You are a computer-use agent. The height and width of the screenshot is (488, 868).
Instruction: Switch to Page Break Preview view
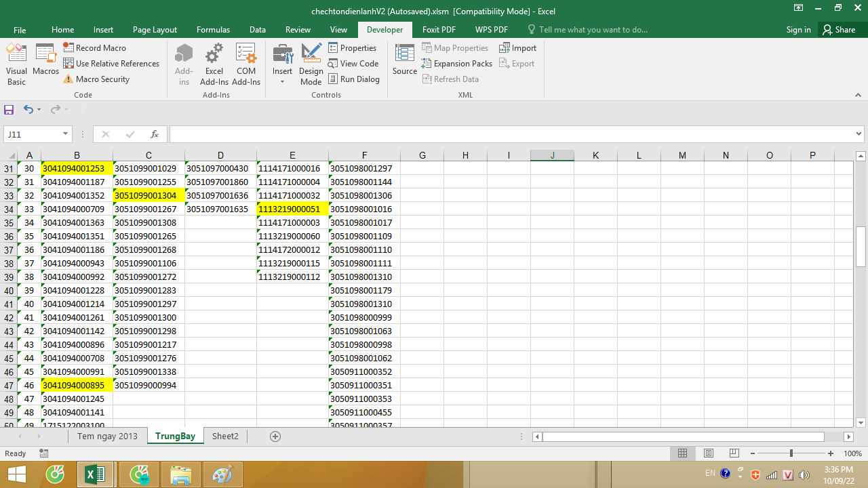coord(734,453)
